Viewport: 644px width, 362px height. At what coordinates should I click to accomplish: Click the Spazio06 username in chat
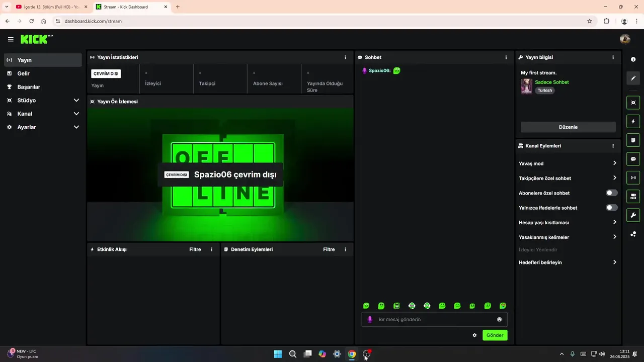click(379, 71)
